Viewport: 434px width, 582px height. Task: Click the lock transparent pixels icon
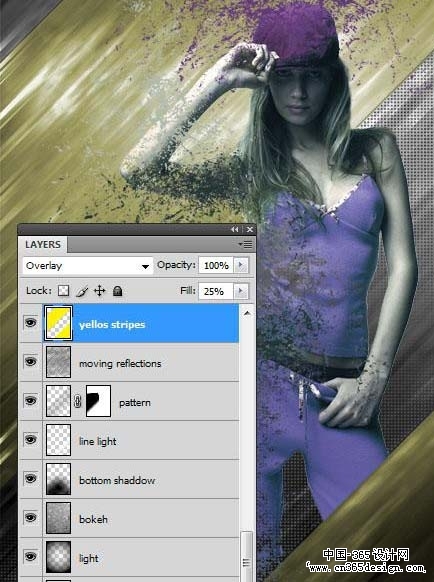point(63,291)
